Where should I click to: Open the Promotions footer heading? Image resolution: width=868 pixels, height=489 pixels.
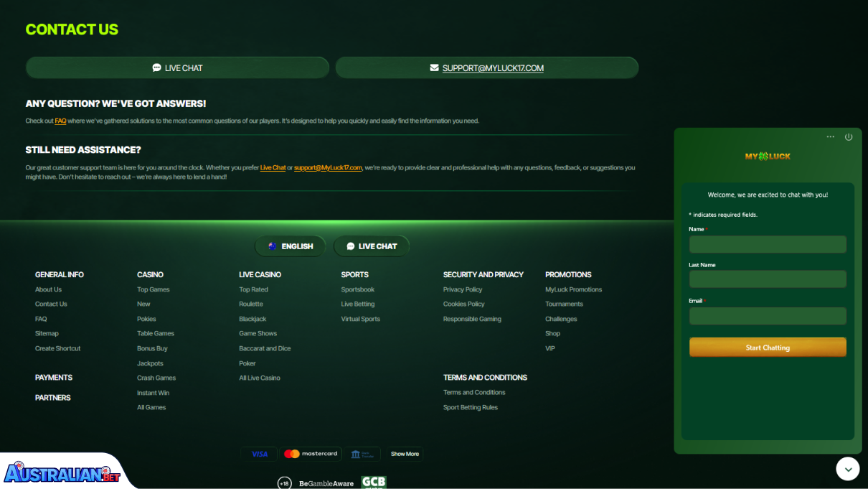pyautogui.click(x=568, y=274)
